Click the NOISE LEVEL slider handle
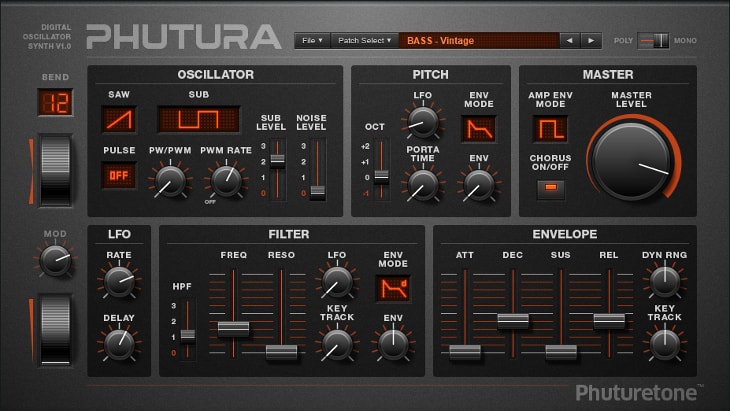This screenshot has width=730, height=411. (318, 193)
